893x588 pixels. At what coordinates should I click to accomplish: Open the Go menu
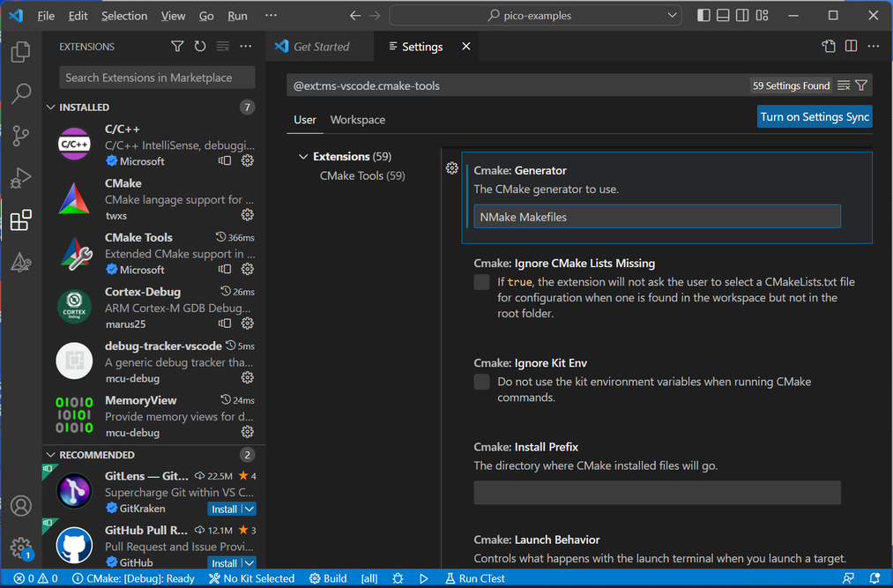click(206, 16)
